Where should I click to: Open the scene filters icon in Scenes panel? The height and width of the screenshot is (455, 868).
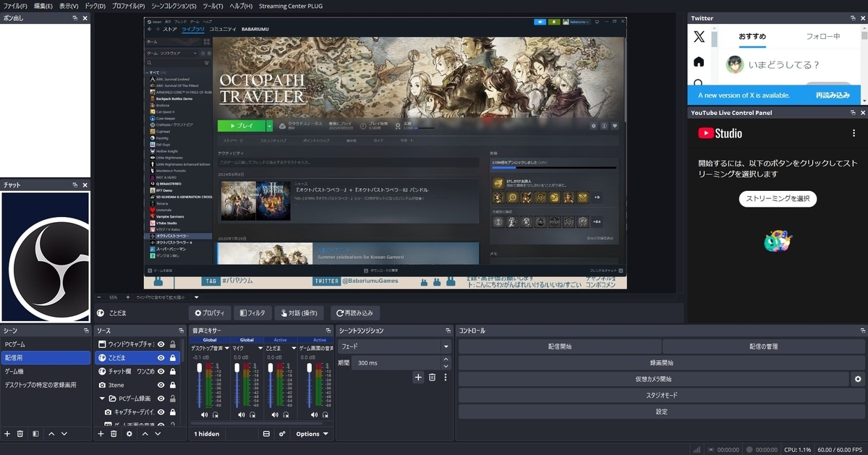35,433
